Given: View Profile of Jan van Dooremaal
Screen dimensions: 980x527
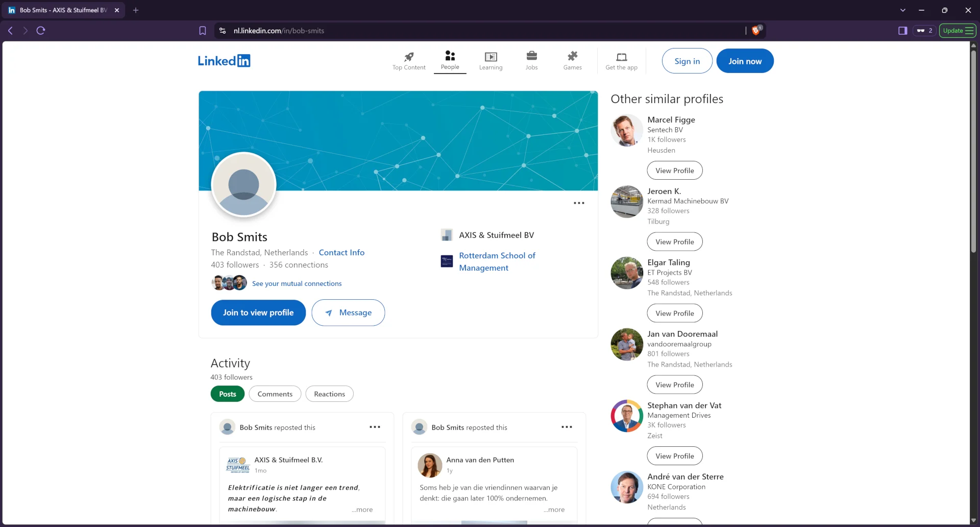Looking at the screenshot, I should click(x=675, y=385).
